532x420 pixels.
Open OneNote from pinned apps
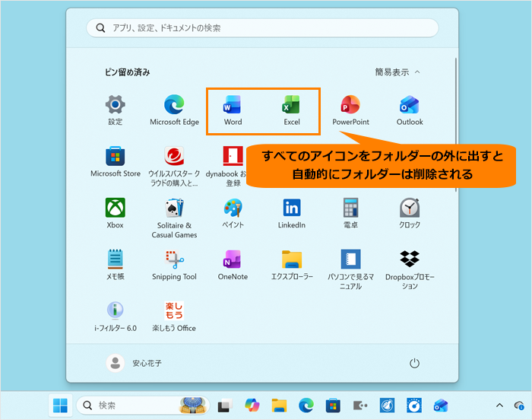point(233,265)
